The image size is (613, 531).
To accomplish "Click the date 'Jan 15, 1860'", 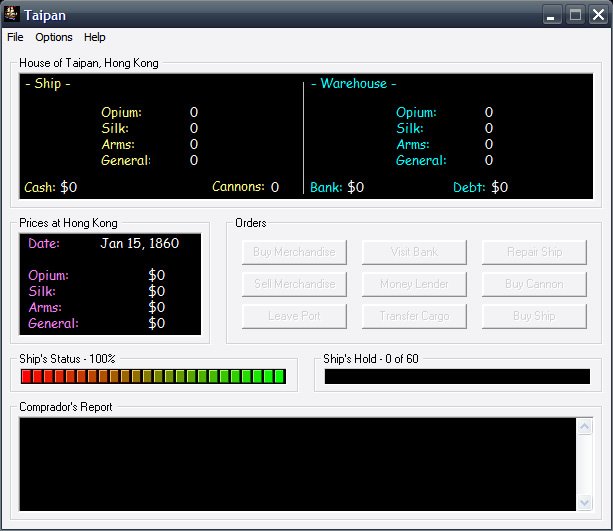I will click(x=140, y=243).
